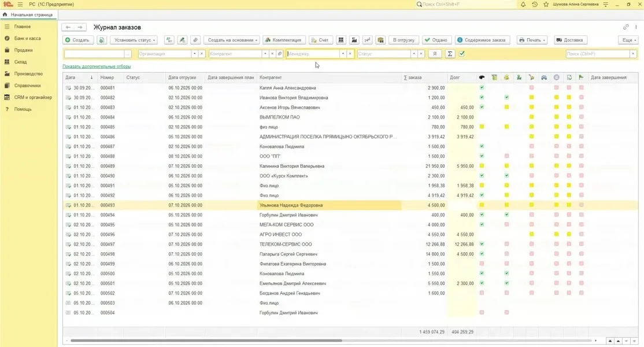Toggle the checkbox next to sigma button
This screenshot has width=644, height=347.
462,54
